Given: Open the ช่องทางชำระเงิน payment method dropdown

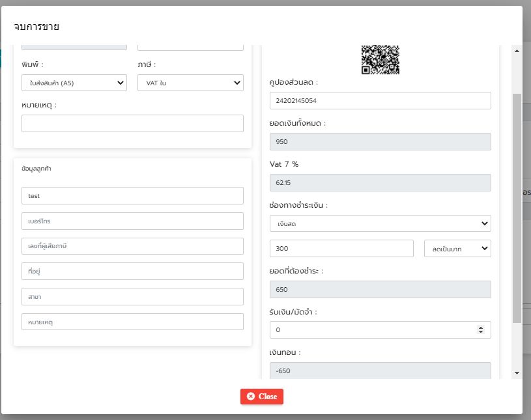Looking at the screenshot, I should click(x=380, y=223).
